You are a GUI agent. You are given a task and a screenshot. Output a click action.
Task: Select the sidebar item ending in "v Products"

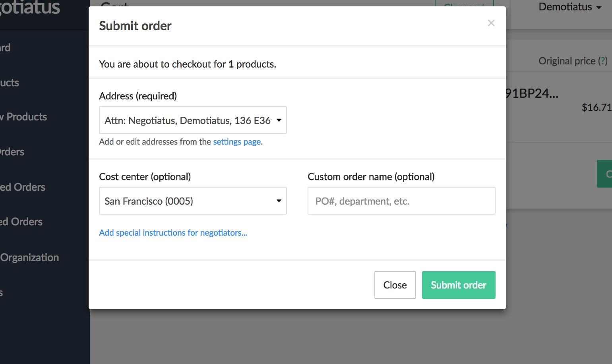tap(24, 117)
